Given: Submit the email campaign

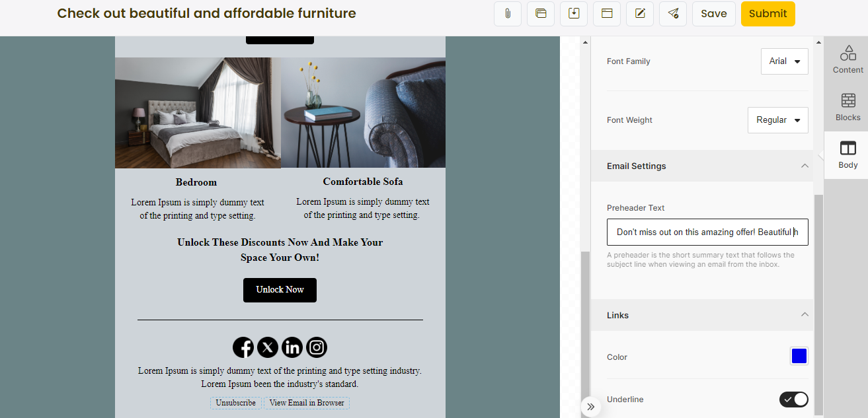Looking at the screenshot, I should click(768, 13).
